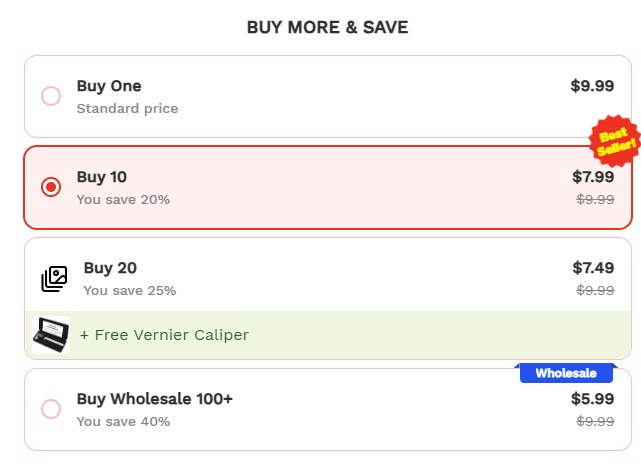Click the $9.99 Buy One price

tap(592, 86)
